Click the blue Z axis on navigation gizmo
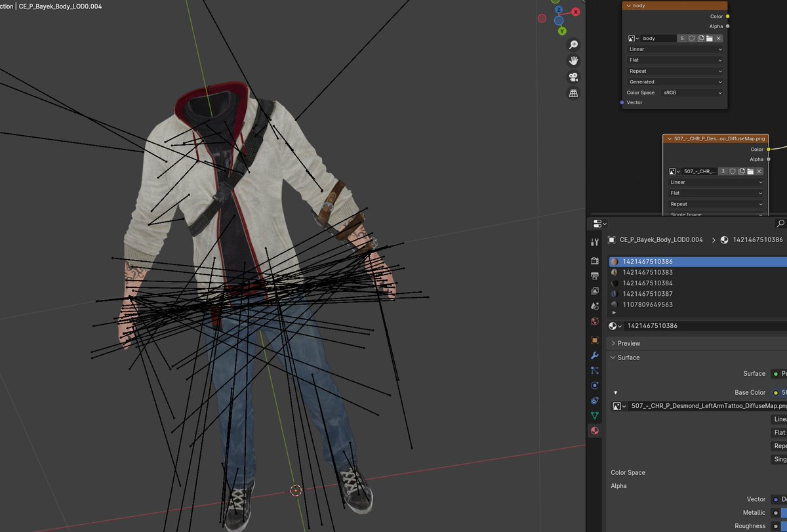Viewport: 787px width, 532px height. (x=558, y=10)
